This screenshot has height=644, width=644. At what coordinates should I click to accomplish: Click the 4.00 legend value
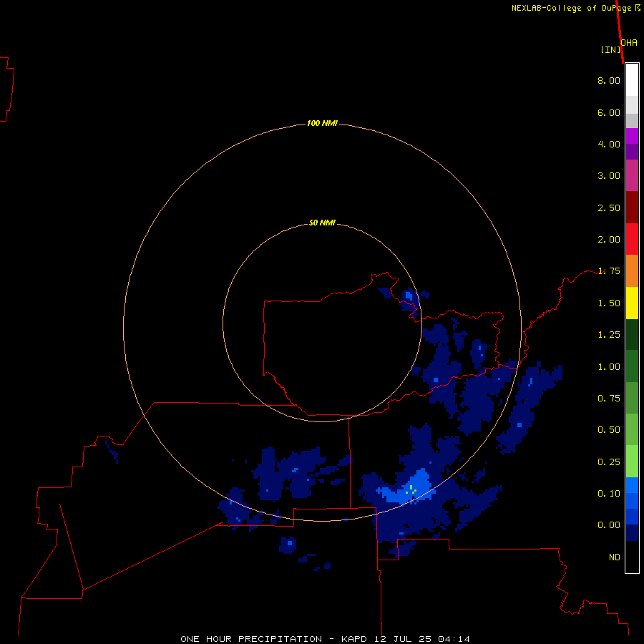609,144
